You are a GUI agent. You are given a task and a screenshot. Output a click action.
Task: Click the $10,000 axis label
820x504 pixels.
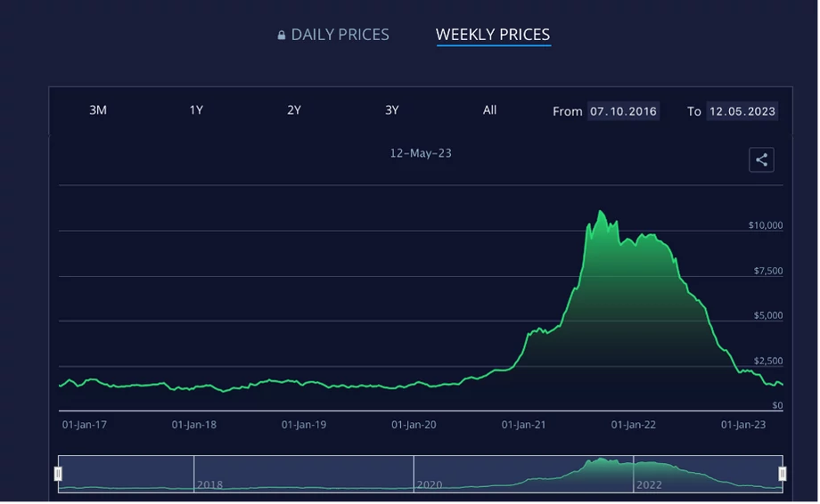click(x=767, y=225)
